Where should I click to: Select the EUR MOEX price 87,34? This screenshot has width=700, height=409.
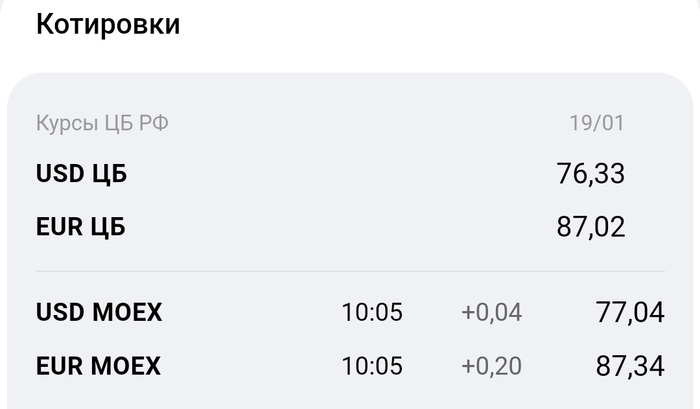coord(630,366)
